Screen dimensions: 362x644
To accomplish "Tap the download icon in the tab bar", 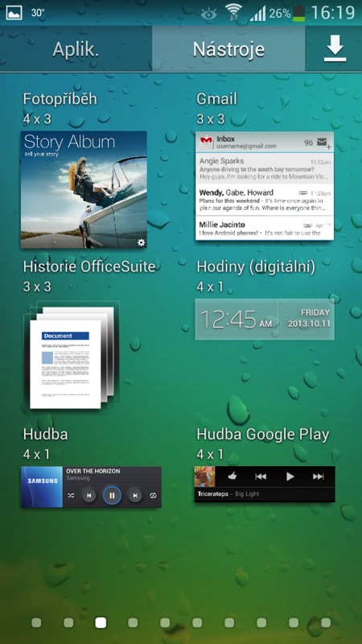I will pyautogui.click(x=335, y=49).
